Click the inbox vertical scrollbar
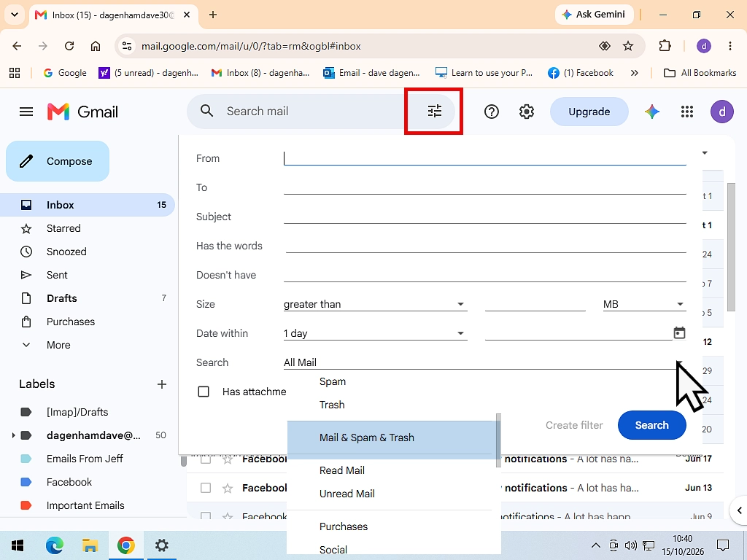Image resolution: width=747 pixels, height=560 pixels. [x=731, y=248]
